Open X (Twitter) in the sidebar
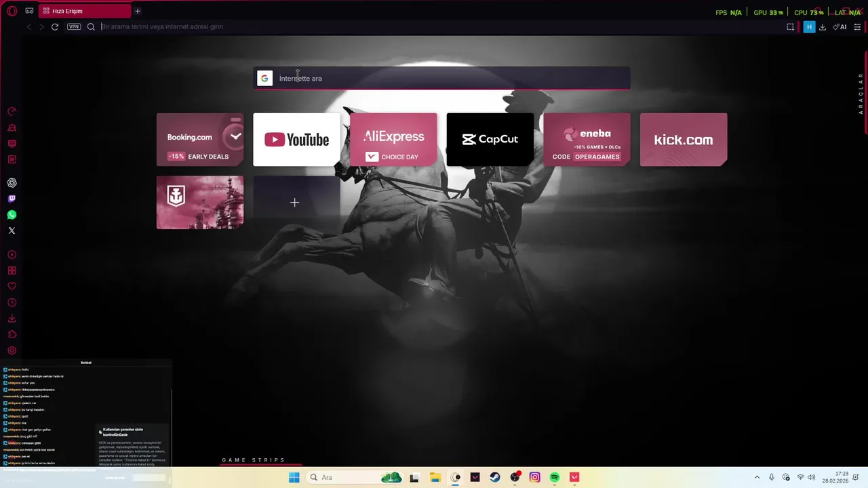Viewport: 868px width, 488px height. (x=12, y=230)
